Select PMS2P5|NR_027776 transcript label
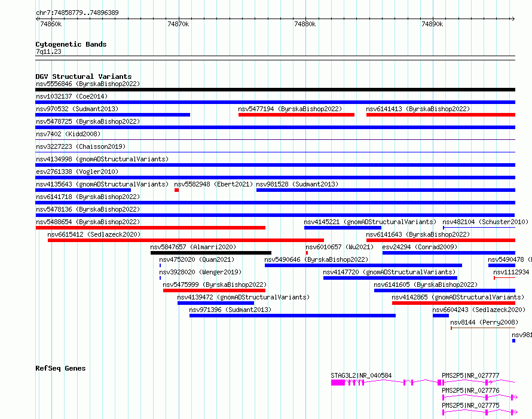 pos(470,390)
